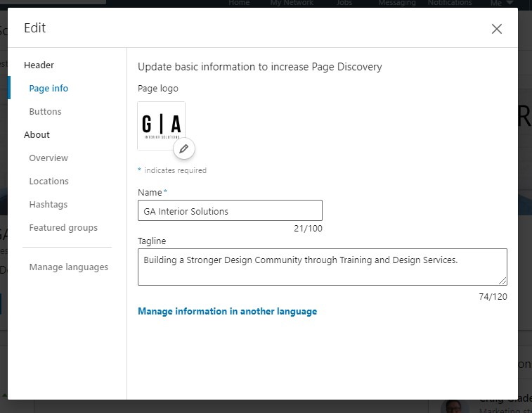Open the Featured groups section
Viewport: 532px width, 413px height.
click(x=63, y=228)
